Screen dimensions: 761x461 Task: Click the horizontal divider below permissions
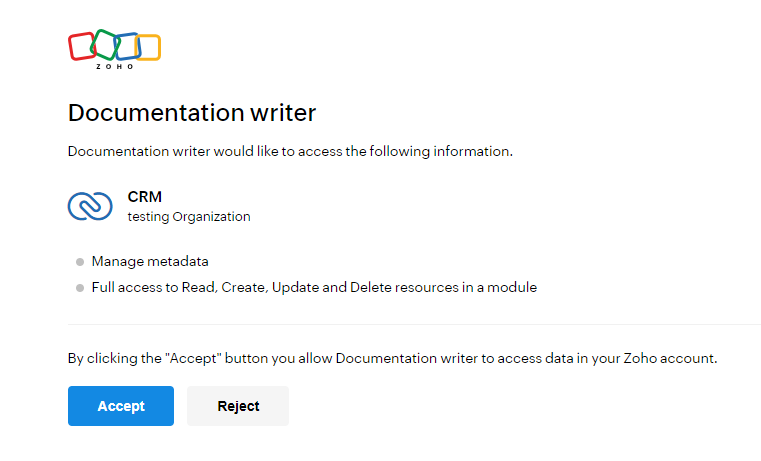(x=414, y=324)
